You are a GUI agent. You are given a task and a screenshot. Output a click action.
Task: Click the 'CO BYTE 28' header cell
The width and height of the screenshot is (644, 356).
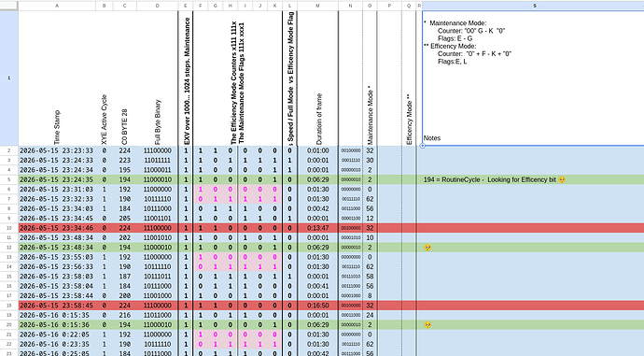point(124,78)
